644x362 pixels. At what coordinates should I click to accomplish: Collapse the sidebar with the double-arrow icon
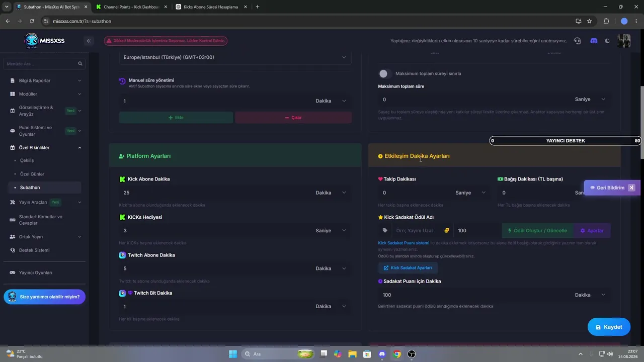pyautogui.click(x=89, y=41)
